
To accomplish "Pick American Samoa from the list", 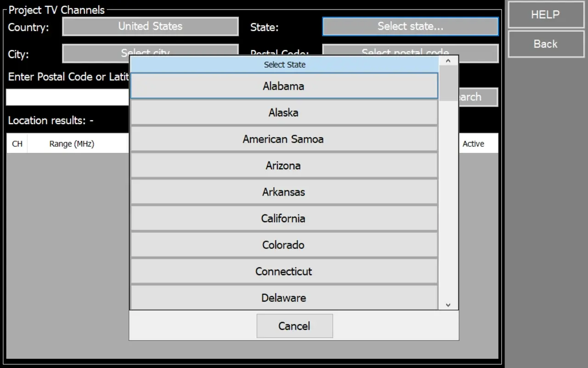I will coord(284,139).
